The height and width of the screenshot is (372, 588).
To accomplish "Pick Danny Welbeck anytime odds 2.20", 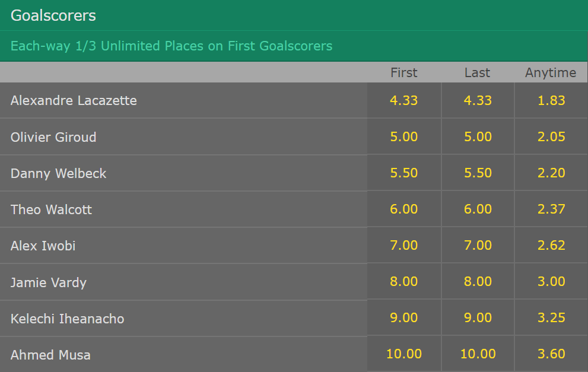I will (x=551, y=173).
